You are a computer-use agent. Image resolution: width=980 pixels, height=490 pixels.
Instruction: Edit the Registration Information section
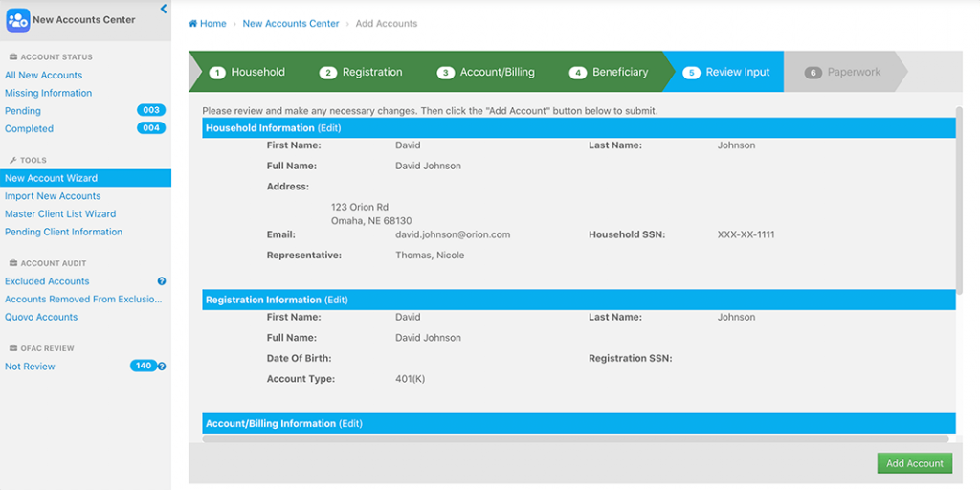[336, 301]
